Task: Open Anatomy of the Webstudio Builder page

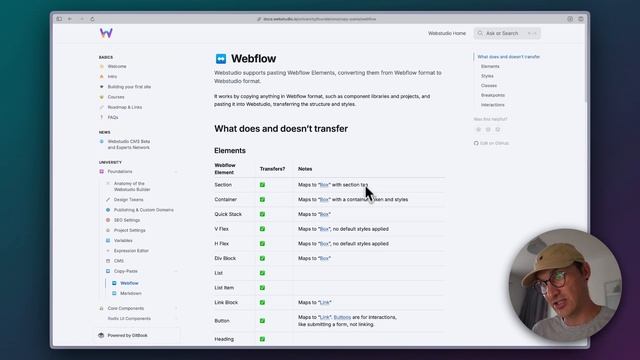Action: click(x=132, y=187)
